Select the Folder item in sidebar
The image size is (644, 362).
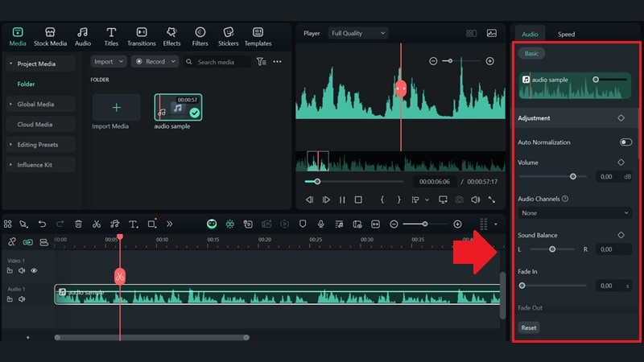click(x=26, y=84)
